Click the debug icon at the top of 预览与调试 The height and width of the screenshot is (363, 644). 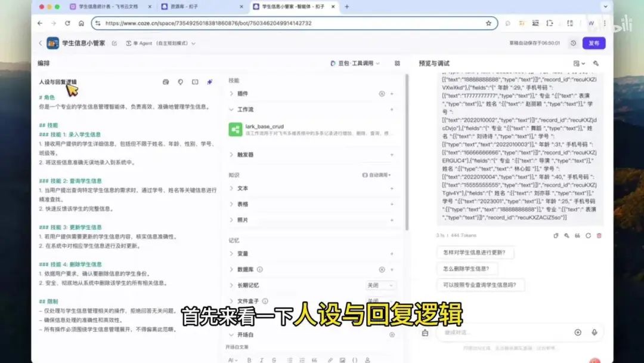[x=596, y=63]
